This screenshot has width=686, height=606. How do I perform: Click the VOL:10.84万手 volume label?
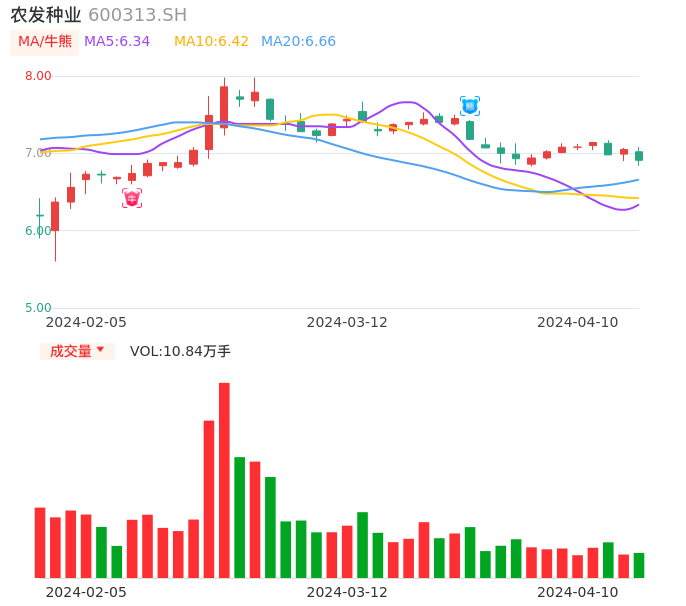coord(180,351)
